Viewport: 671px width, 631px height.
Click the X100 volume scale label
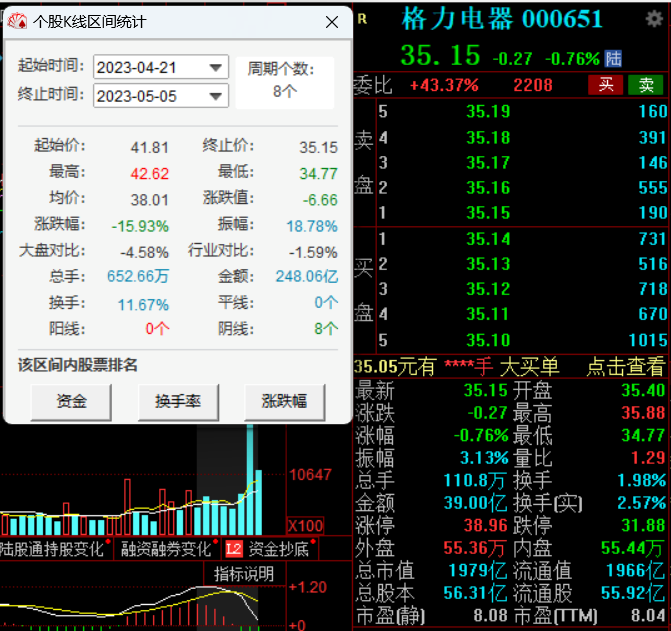pyautogui.click(x=305, y=526)
